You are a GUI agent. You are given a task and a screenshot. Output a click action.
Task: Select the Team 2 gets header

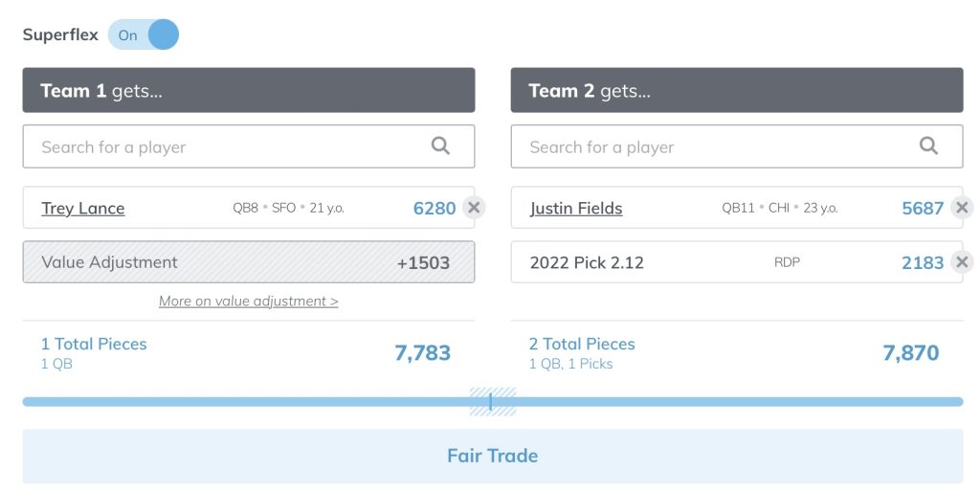737,90
